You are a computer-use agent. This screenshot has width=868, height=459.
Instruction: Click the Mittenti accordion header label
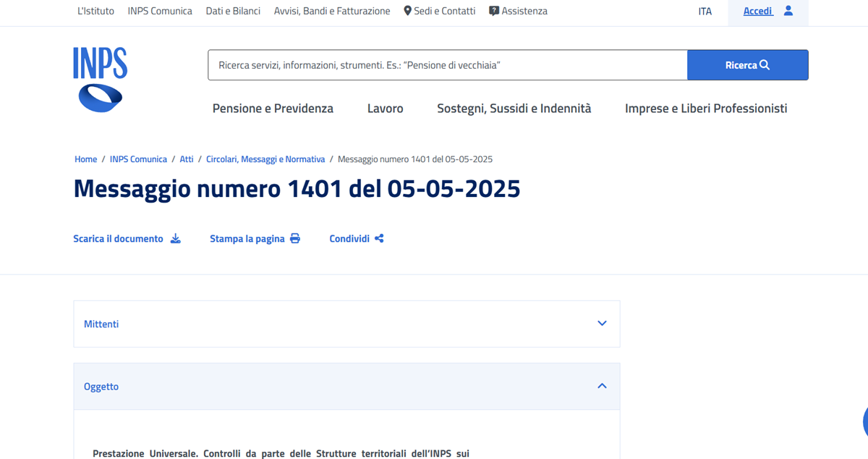(x=101, y=324)
